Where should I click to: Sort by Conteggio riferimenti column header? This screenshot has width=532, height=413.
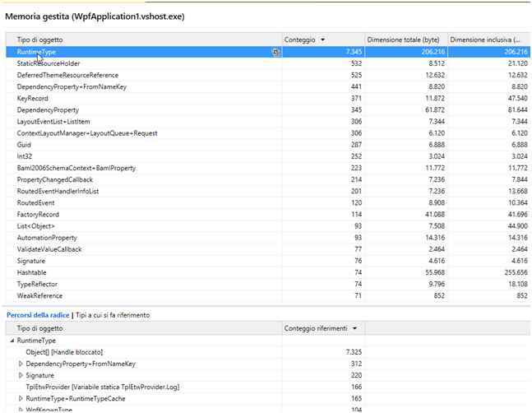tap(323, 328)
